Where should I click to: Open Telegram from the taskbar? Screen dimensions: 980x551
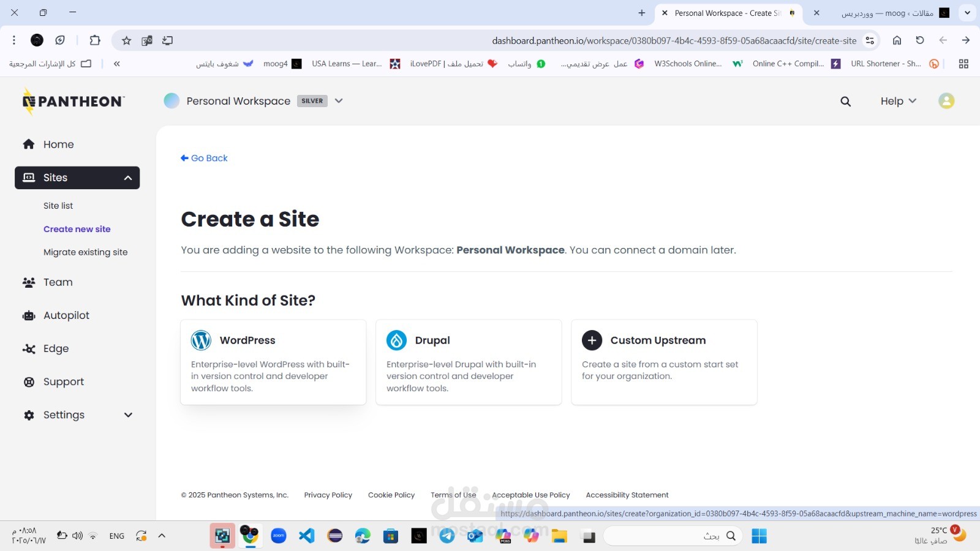point(447,536)
